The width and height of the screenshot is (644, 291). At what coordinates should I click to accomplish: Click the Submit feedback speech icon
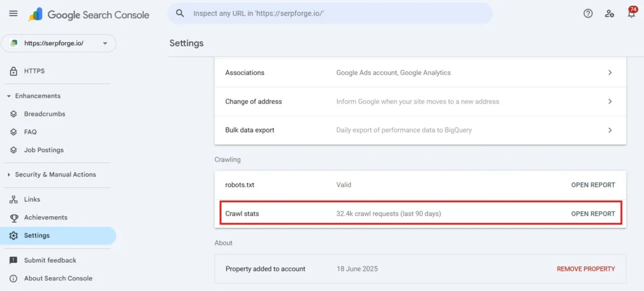pos(14,260)
